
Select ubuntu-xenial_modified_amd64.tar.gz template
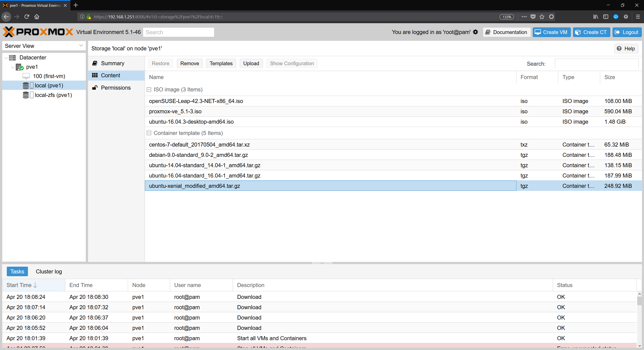tap(194, 186)
